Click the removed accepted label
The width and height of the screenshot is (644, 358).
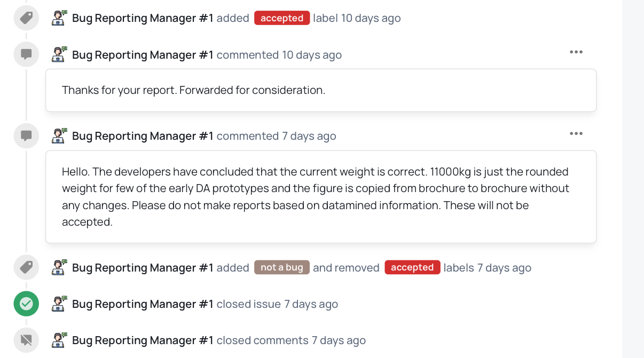[x=412, y=267]
